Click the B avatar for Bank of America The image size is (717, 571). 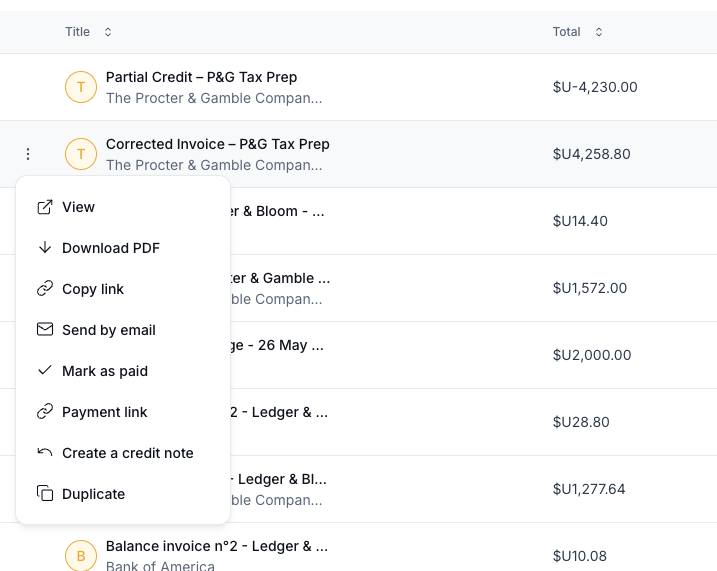tap(81, 555)
